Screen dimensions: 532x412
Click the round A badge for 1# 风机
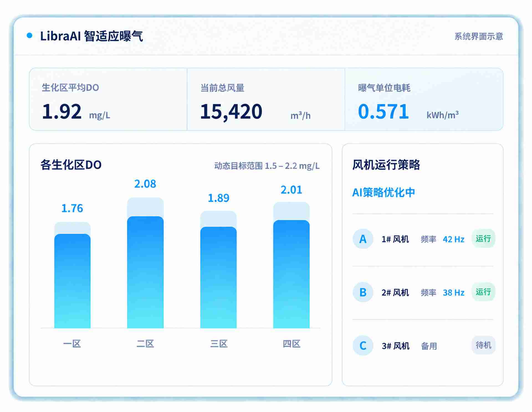point(363,239)
